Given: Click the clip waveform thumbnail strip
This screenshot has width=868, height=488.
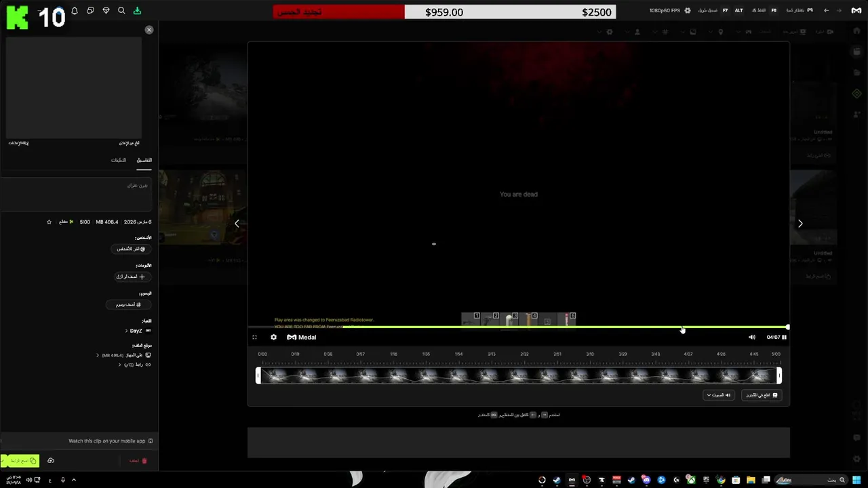Looking at the screenshot, I should pyautogui.click(x=519, y=375).
